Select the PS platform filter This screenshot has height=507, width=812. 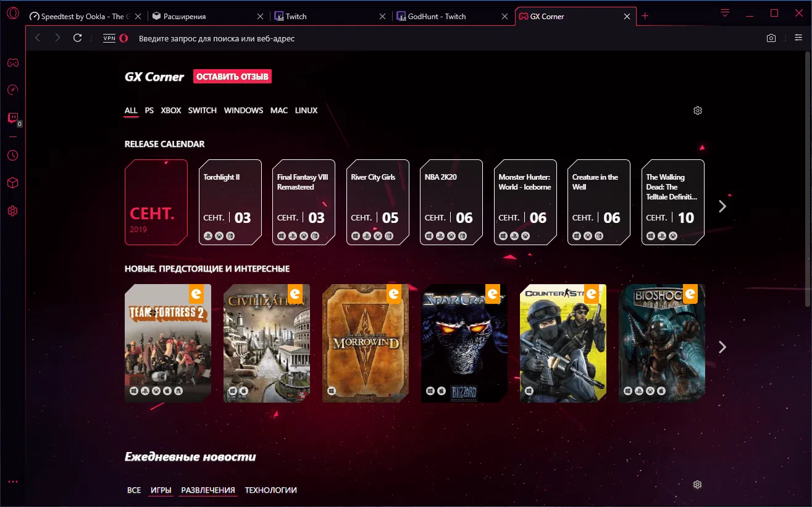(x=149, y=111)
